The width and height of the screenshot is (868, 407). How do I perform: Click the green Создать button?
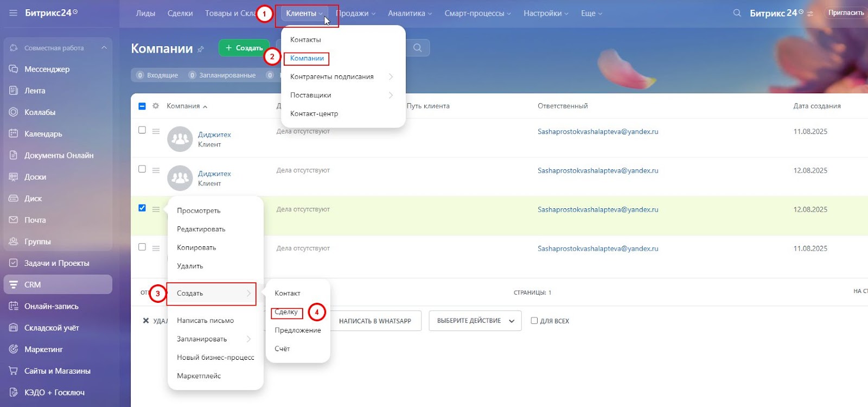[x=244, y=48]
